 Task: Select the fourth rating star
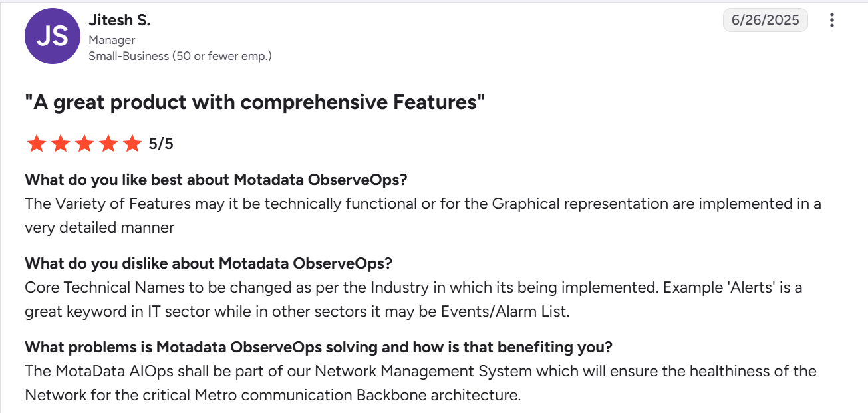tap(108, 144)
